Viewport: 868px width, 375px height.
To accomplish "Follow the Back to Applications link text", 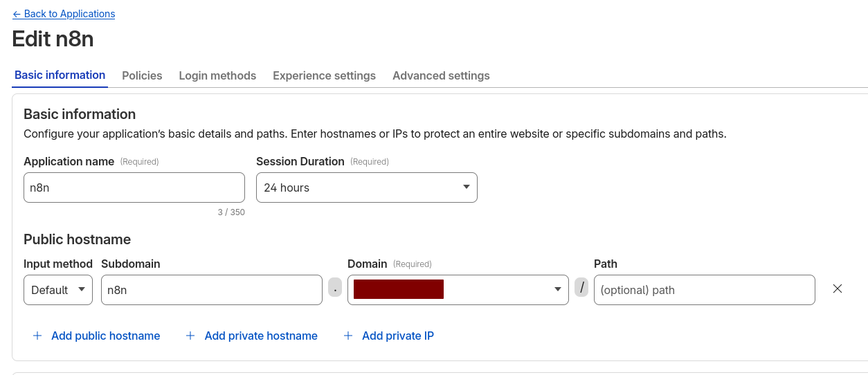I will [x=69, y=14].
